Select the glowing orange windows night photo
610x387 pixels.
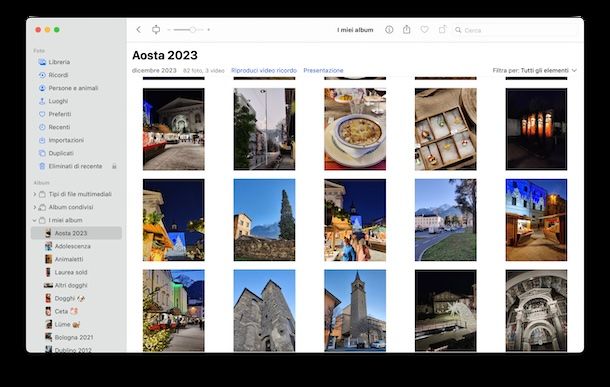[536, 129]
